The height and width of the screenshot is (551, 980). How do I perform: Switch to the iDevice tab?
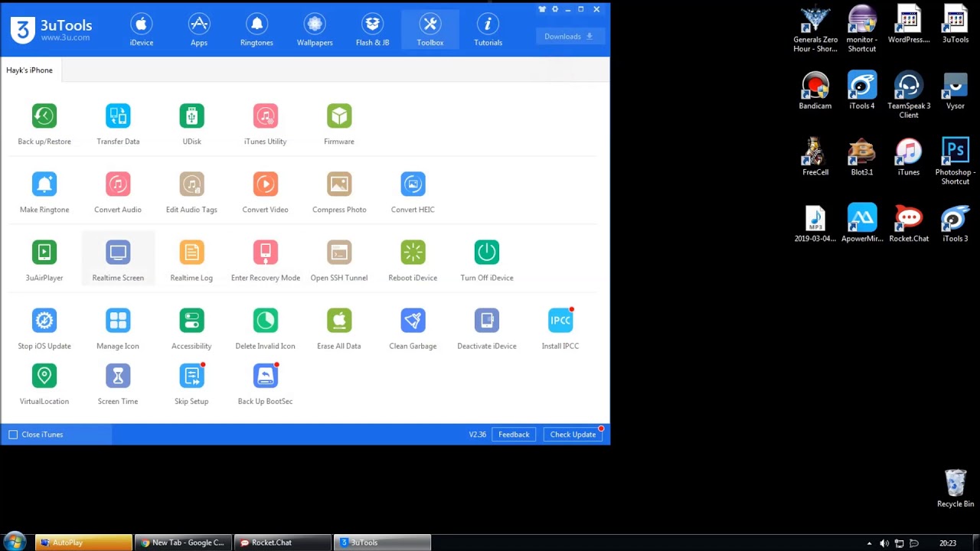141,30
